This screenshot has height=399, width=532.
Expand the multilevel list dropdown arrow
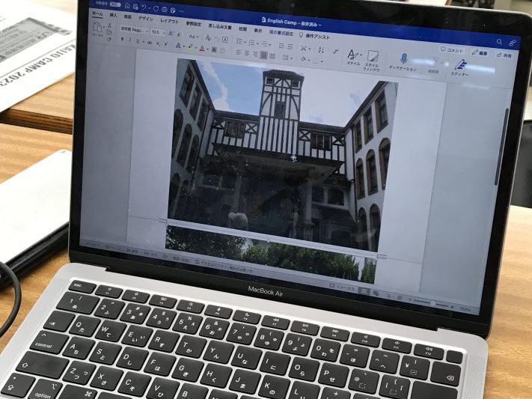(x=270, y=45)
